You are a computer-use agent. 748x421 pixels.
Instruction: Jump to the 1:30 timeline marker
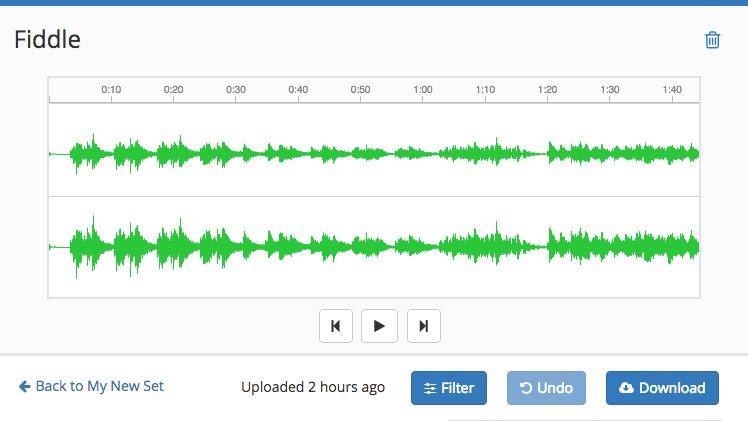click(610, 90)
